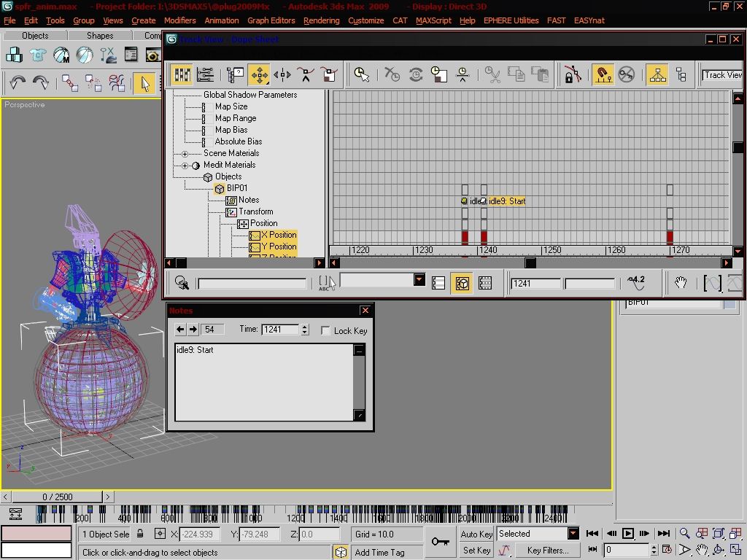
Task: Open the Selected key filter dropdown
Action: point(573,533)
